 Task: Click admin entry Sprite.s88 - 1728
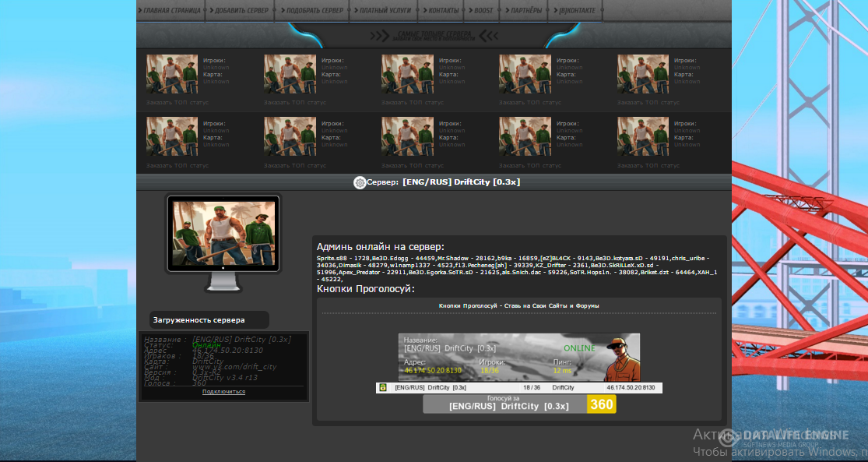(343, 258)
